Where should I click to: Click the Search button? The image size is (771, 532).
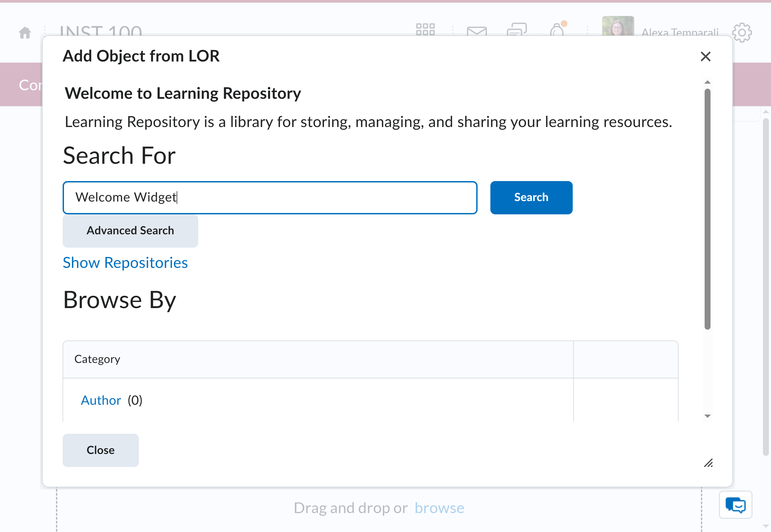[531, 197]
